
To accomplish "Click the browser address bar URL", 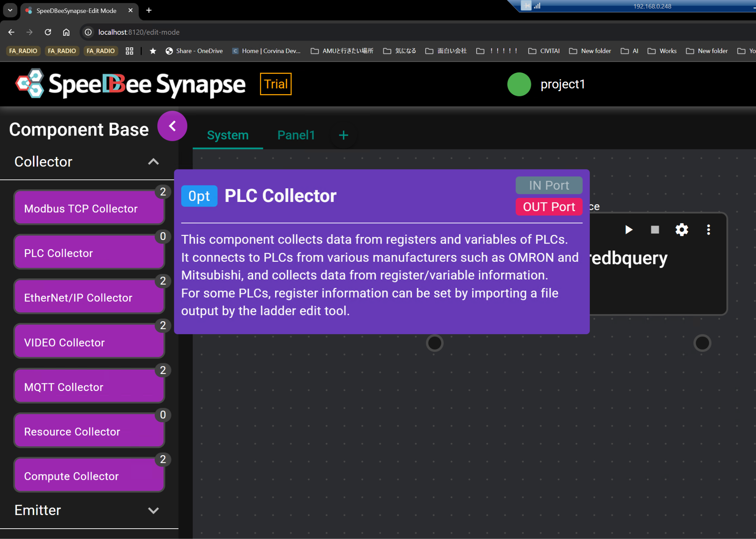I will point(139,32).
